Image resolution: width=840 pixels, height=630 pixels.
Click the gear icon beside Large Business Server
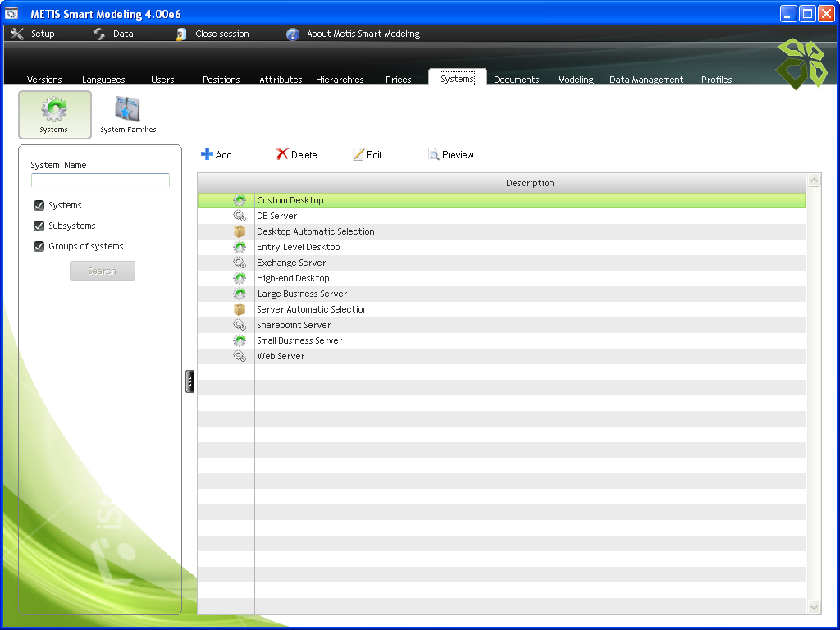(240, 294)
